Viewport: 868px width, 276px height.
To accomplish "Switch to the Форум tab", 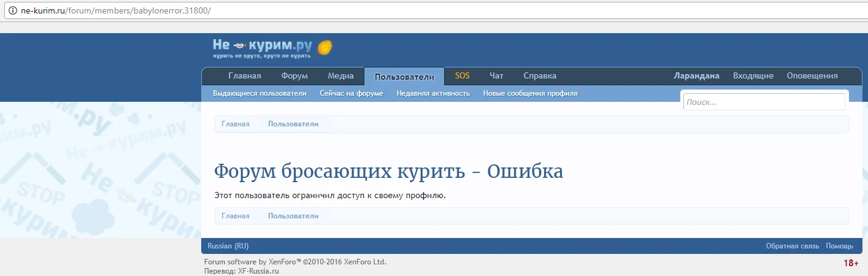I will (x=294, y=76).
